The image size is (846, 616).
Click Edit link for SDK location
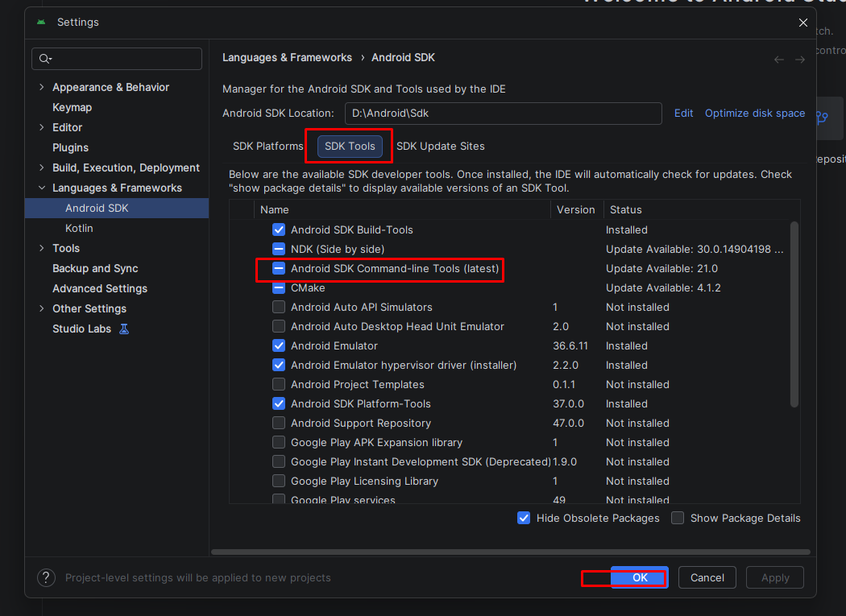point(683,114)
